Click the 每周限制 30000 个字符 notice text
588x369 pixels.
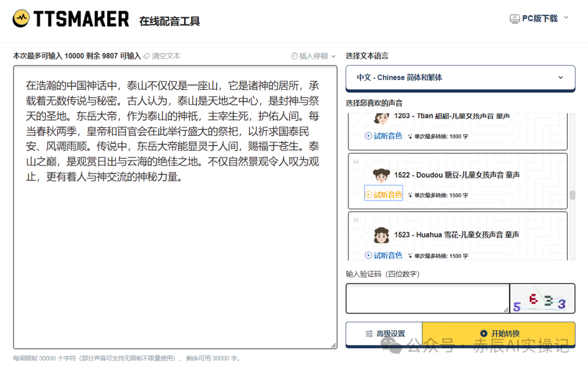click(x=126, y=358)
